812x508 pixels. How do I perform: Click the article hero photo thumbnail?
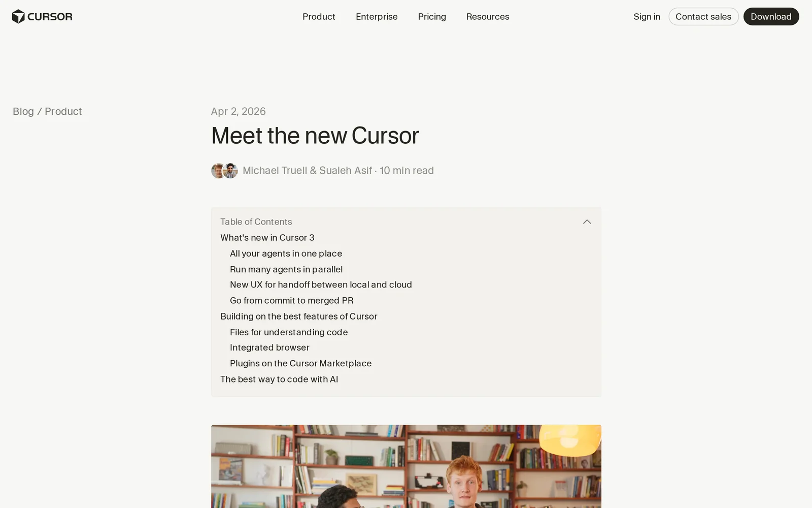tap(406, 466)
